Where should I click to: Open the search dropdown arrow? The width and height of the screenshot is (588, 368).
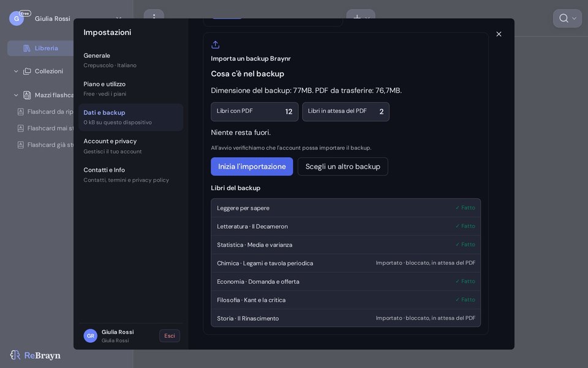tap(574, 18)
